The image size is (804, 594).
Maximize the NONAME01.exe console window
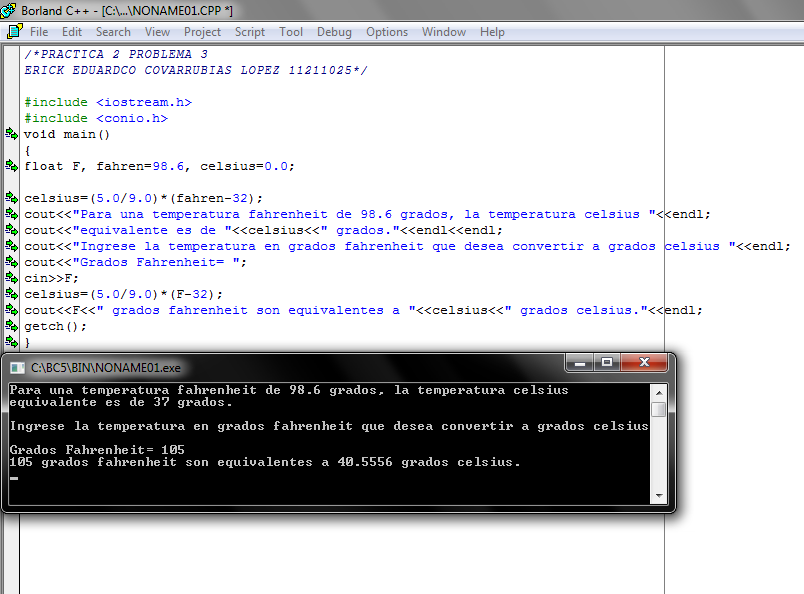pyautogui.click(x=607, y=362)
